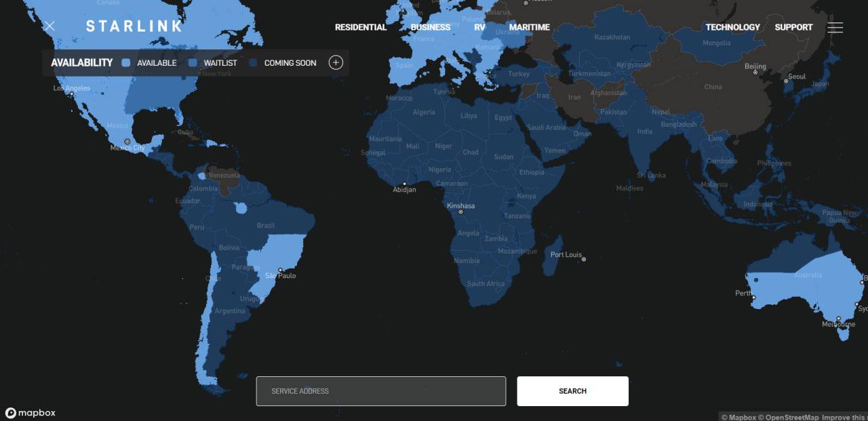The width and height of the screenshot is (868, 421).
Task: Select the Iran country label
Action: click(574, 97)
